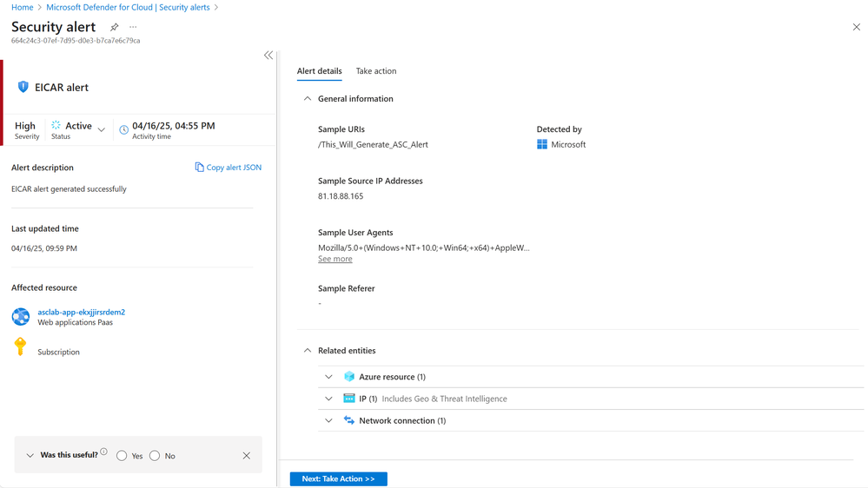The image size is (868, 488).
Task: Click the EICAR alert shield icon
Action: pos(23,87)
